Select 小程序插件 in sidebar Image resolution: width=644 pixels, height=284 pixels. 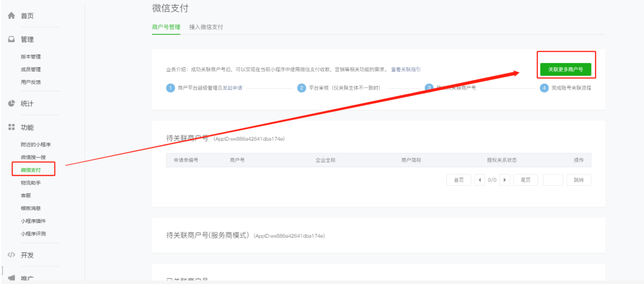(x=33, y=221)
